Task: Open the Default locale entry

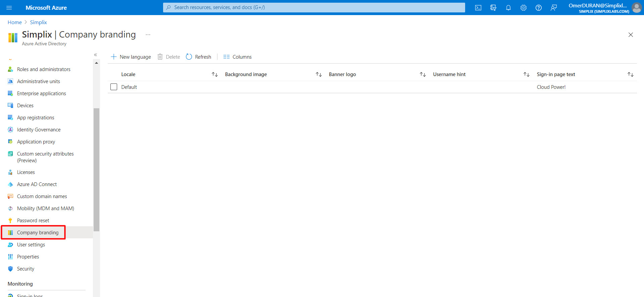Action: click(x=129, y=87)
